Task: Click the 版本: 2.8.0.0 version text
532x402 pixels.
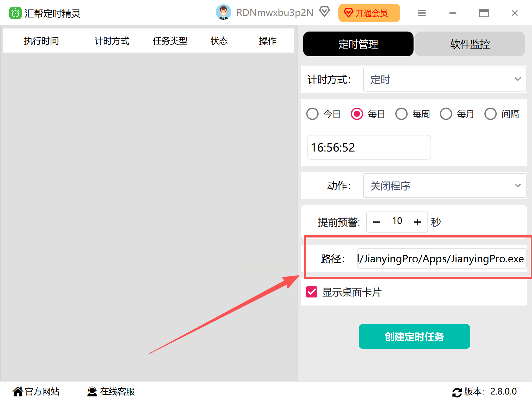Action: coord(491,391)
